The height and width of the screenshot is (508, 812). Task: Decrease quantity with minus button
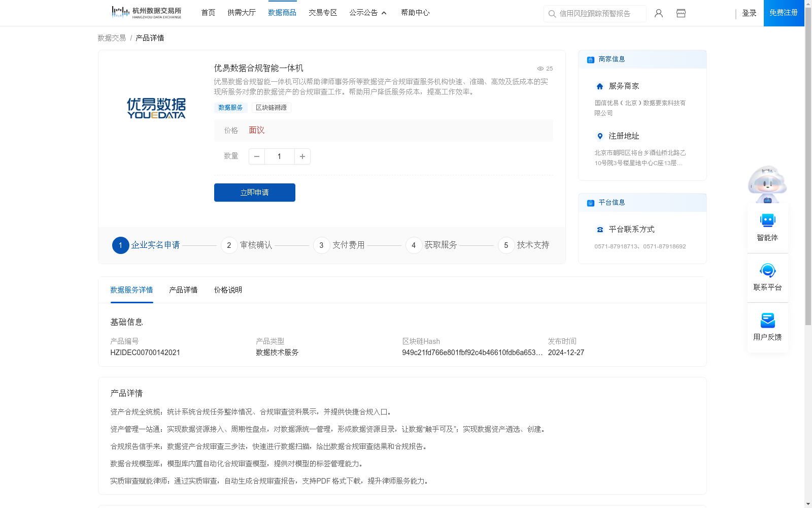point(257,156)
